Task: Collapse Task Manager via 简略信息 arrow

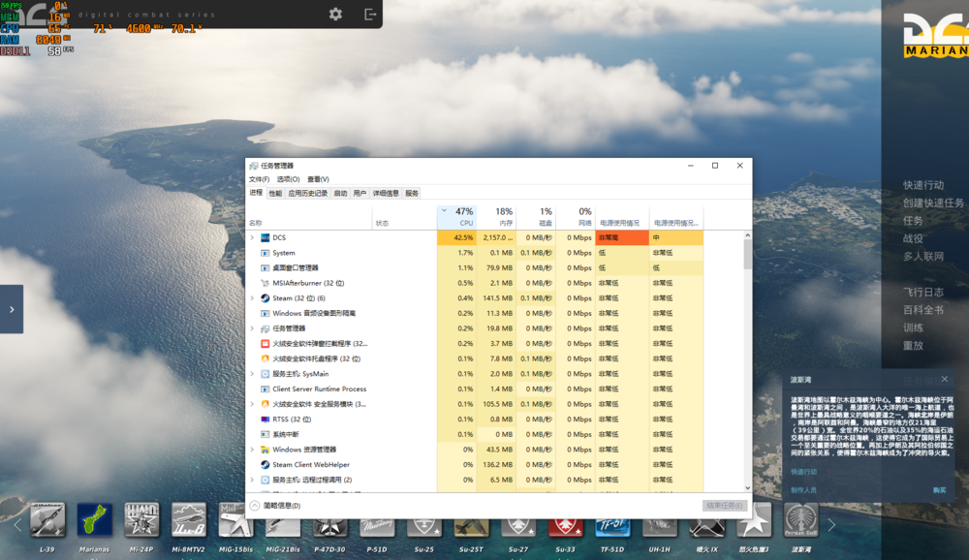Action: click(255, 505)
